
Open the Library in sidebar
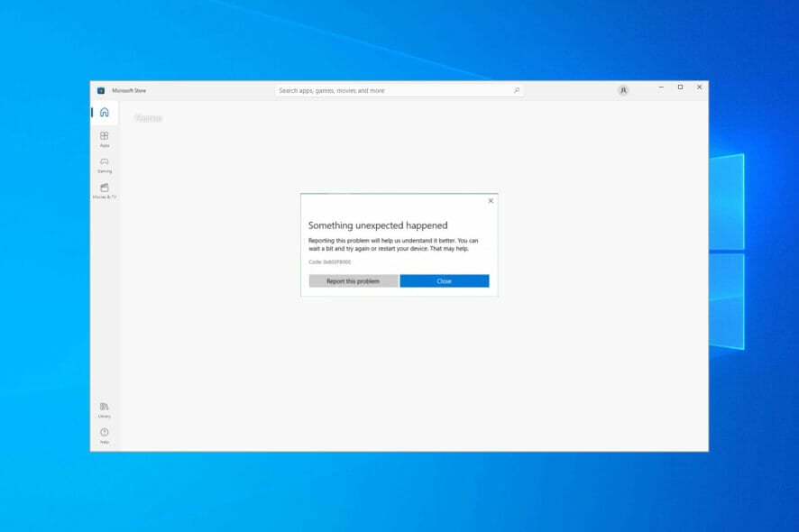tap(105, 409)
